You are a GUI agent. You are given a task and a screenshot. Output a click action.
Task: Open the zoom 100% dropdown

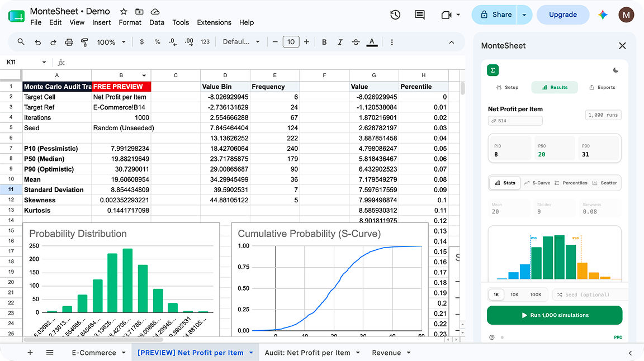pos(111,42)
